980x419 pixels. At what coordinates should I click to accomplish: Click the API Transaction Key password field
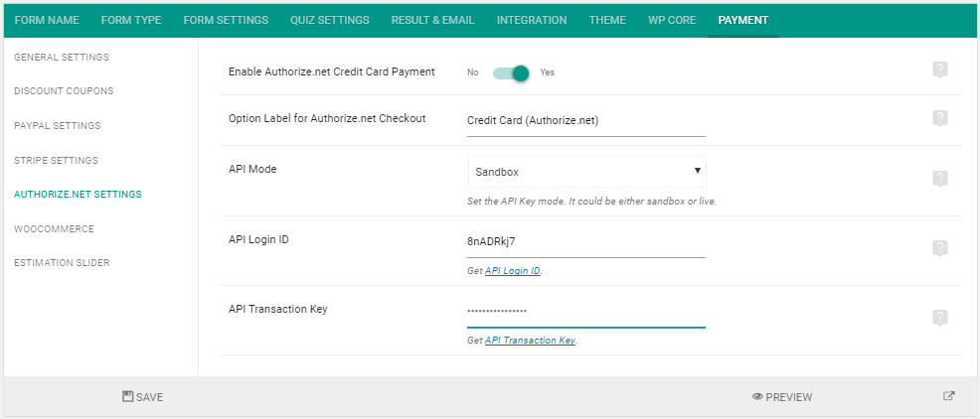click(x=586, y=312)
